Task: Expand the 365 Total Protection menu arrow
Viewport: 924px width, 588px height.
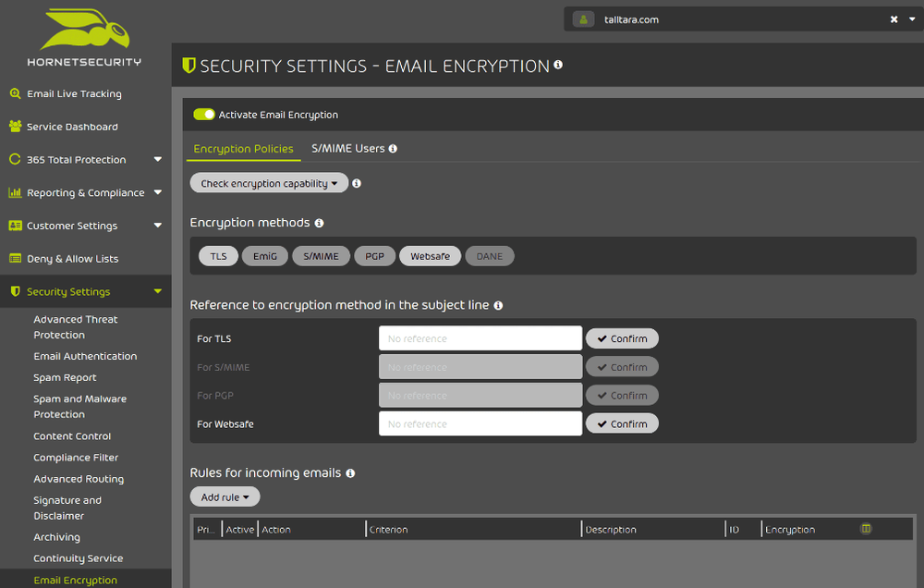Action: click(x=158, y=159)
